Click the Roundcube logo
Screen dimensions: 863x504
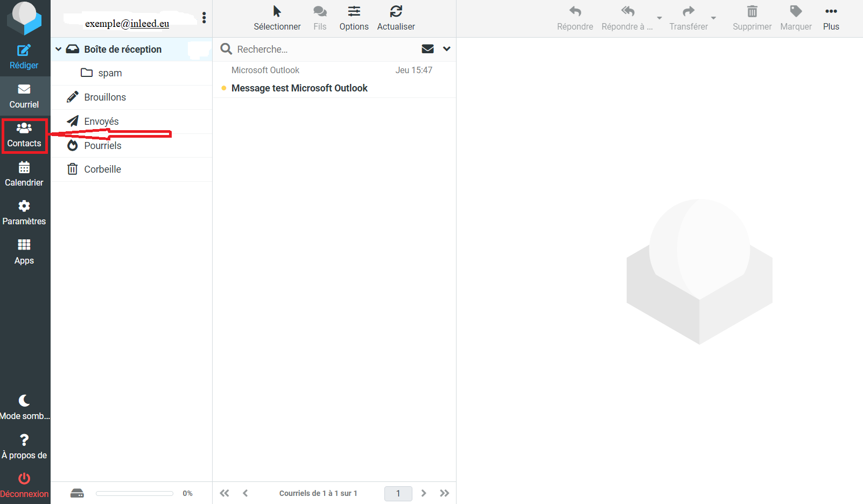tap(24, 18)
